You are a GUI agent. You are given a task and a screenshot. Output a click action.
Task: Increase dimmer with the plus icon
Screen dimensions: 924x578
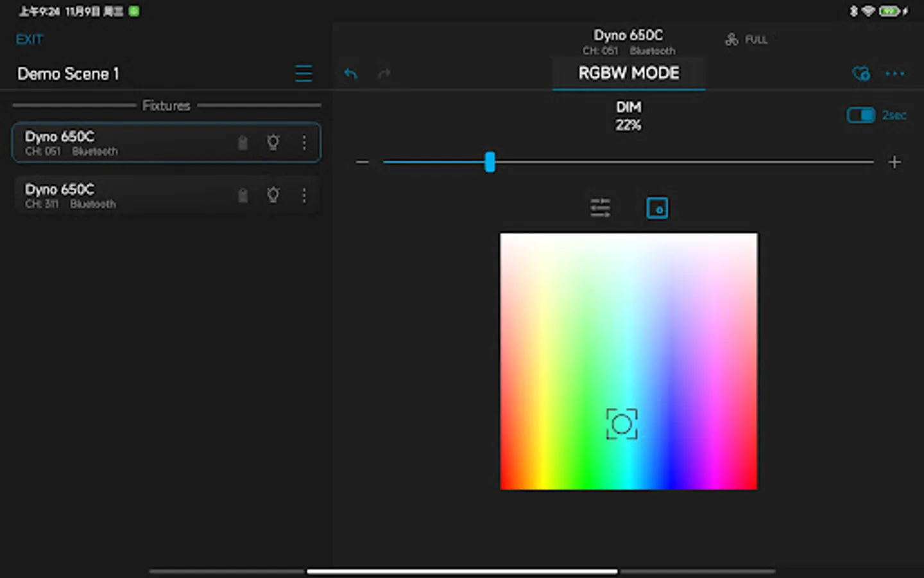tap(894, 162)
